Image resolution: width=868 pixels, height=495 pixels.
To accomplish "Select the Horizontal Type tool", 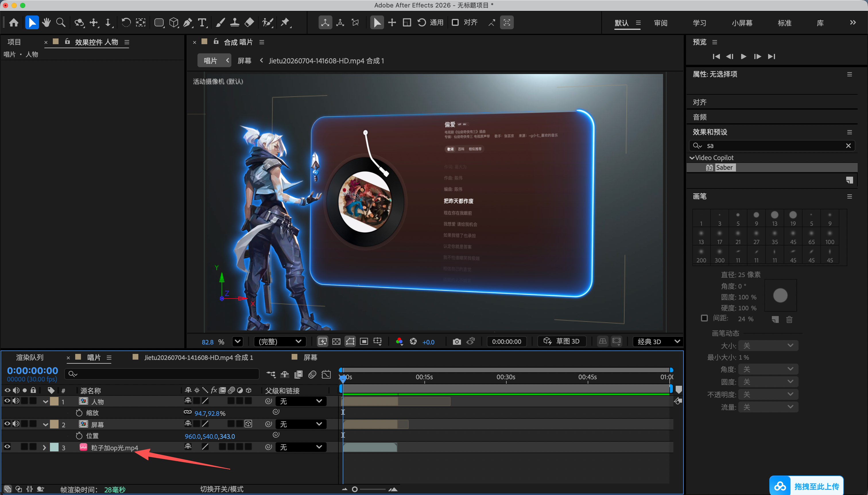I will (202, 23).
